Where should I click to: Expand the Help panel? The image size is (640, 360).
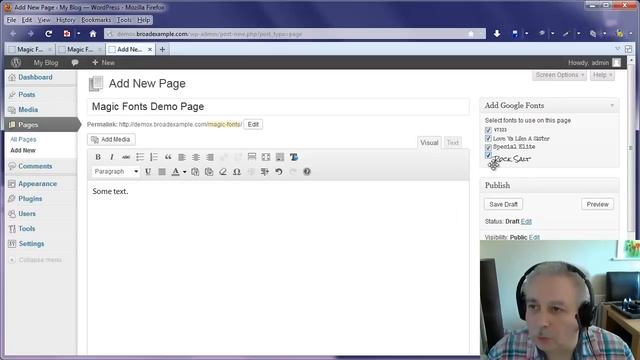pos(602,75)
